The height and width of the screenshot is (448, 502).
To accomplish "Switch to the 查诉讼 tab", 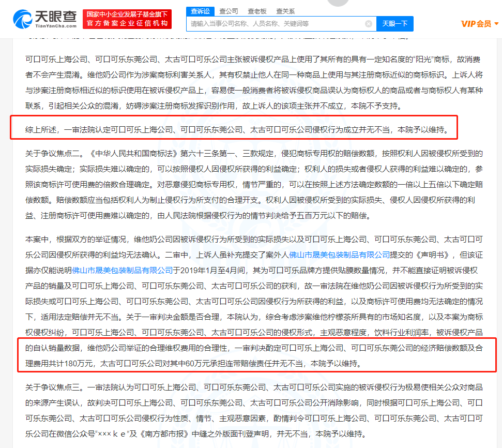I will [x=200, y=11].
